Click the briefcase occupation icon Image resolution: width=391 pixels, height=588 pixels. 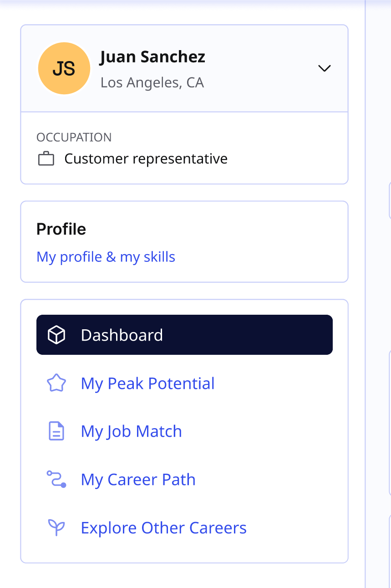tap(46, 159)
